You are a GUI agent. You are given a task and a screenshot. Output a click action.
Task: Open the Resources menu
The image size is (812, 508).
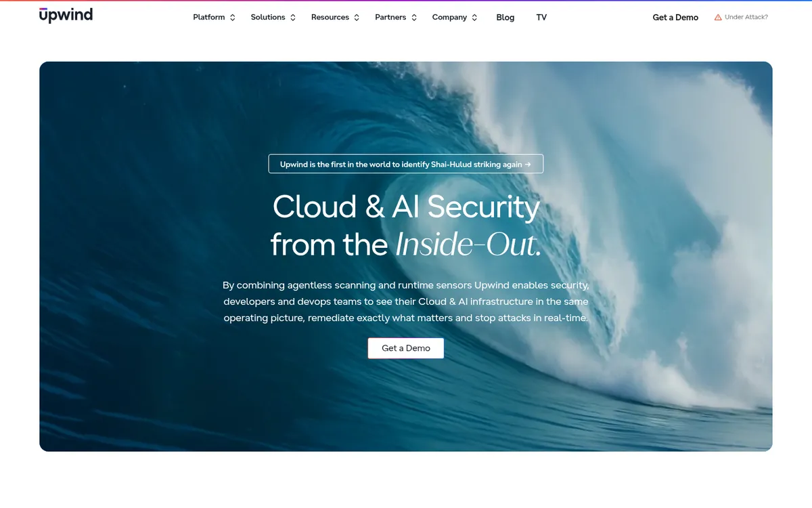(x=330, y=18)
